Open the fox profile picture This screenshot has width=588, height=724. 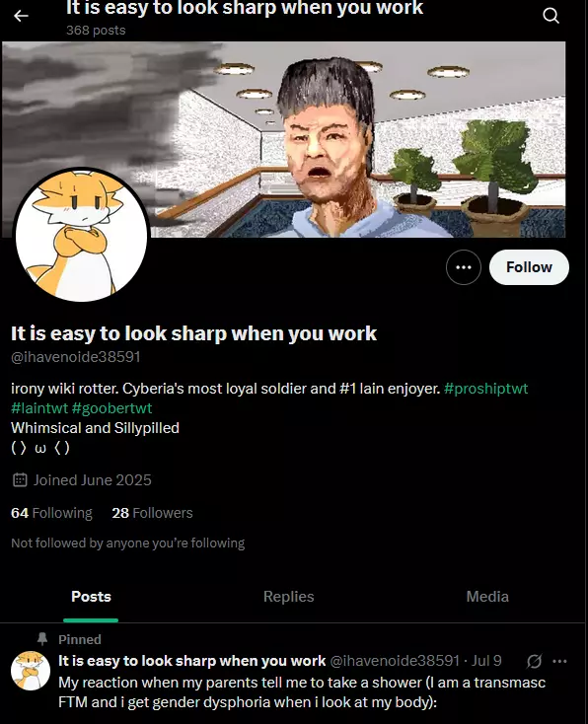(81, 236)
